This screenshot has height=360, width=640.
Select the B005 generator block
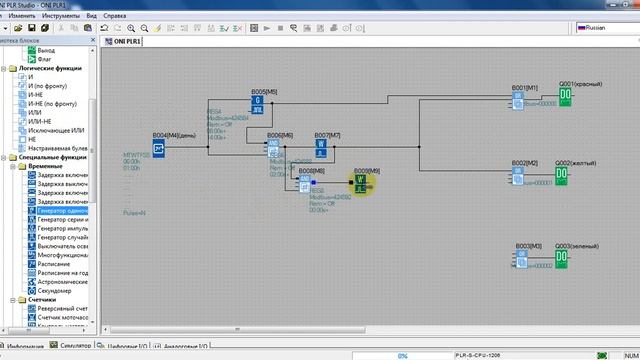[x=257, y=105]
